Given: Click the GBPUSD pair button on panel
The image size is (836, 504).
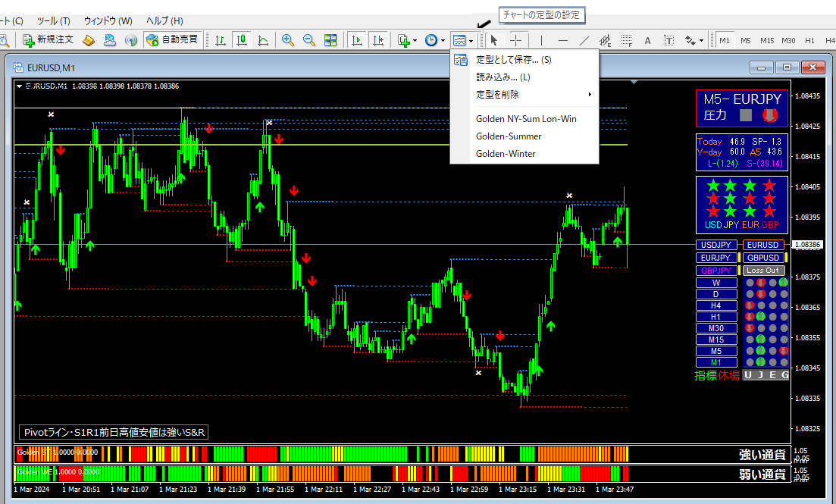Looking at the screenshot, I should (x=763, y=258).
